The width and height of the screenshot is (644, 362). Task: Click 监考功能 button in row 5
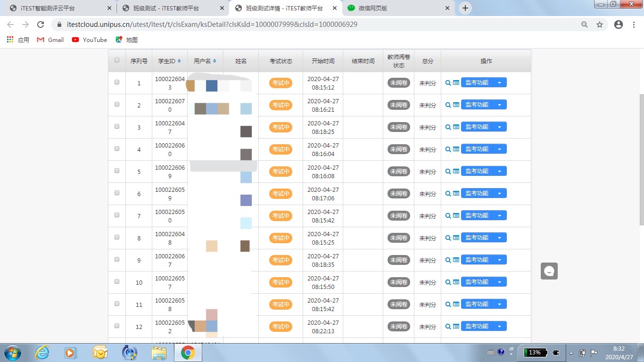[x=477, y=171]
